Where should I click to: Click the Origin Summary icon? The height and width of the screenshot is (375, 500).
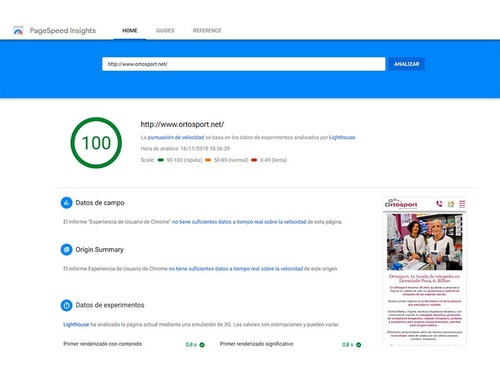click(x=66, y=249)
